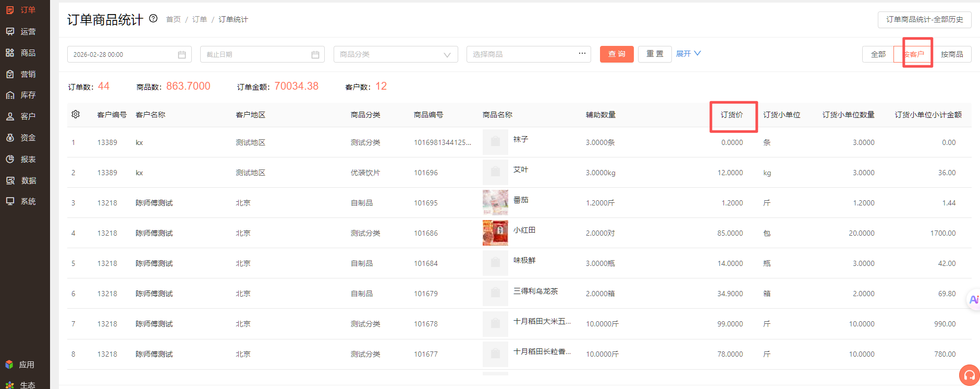
Task: Open the headset customer service button
Action: pos(970,375)
